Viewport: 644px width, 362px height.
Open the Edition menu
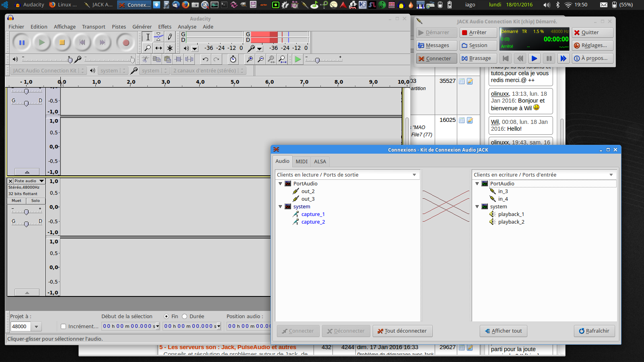(39, 27)
